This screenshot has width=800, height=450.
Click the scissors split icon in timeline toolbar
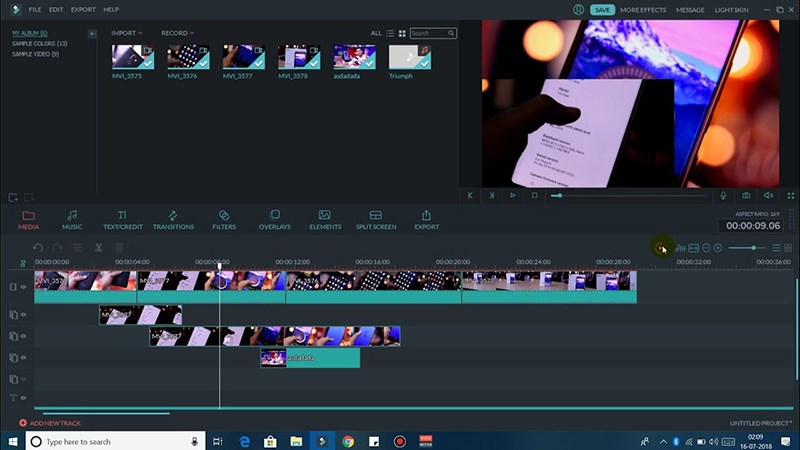[99, 247]
